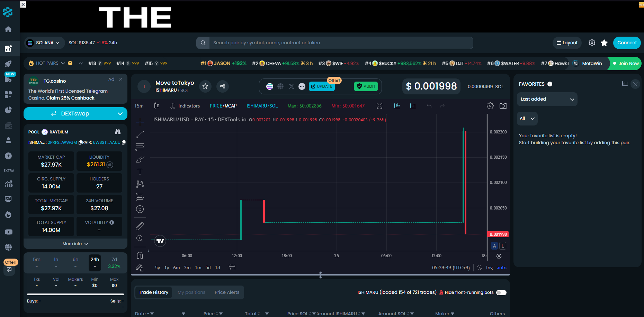
Task: Open the user account icon in sidebar
Action: (8, 140)
